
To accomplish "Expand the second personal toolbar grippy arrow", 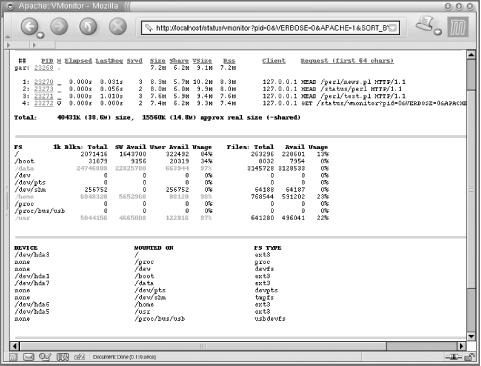I will pos(34,45).
